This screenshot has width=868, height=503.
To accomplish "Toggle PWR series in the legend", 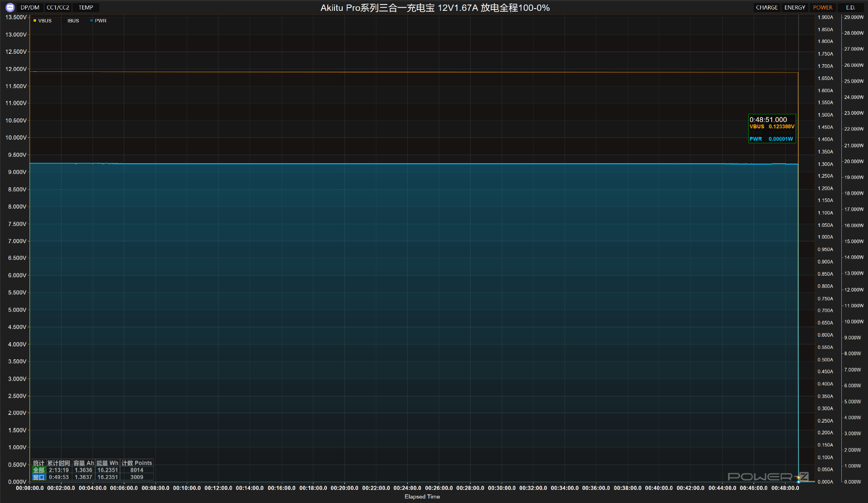I will (99, 21).
